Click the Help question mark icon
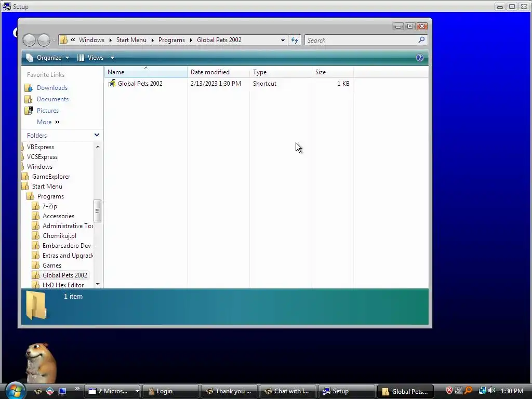 click(x=420, y=58)
